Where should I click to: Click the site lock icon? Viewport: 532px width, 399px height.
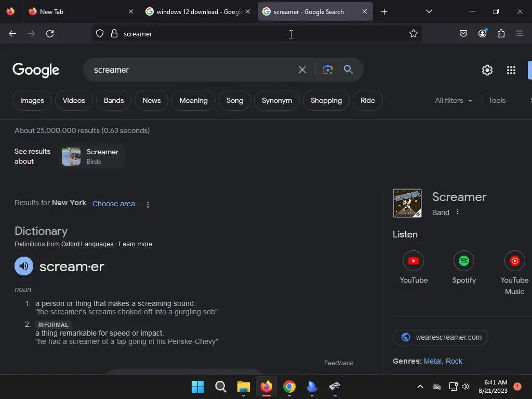[x=114, y=33]
